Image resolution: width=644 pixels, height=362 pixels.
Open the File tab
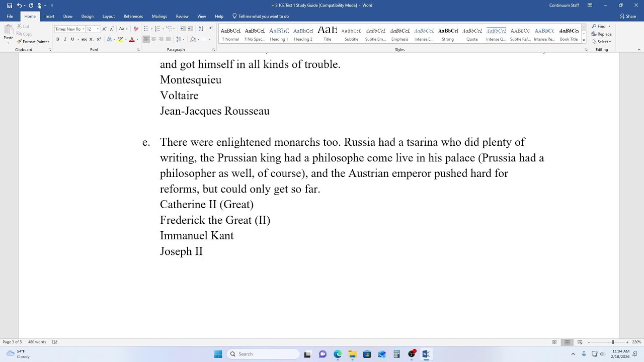pyautogui.click(x=10, y=16)
